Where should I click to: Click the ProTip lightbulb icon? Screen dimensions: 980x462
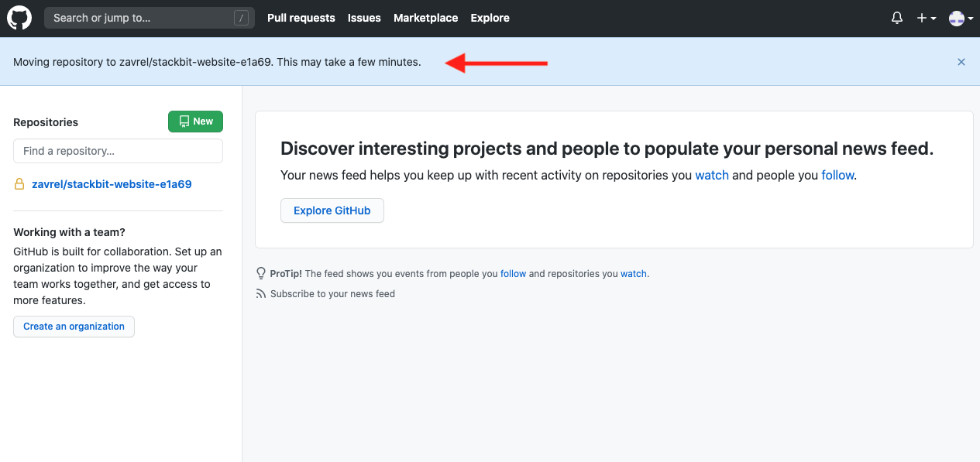pyautogui.click(x=261, y=273)
